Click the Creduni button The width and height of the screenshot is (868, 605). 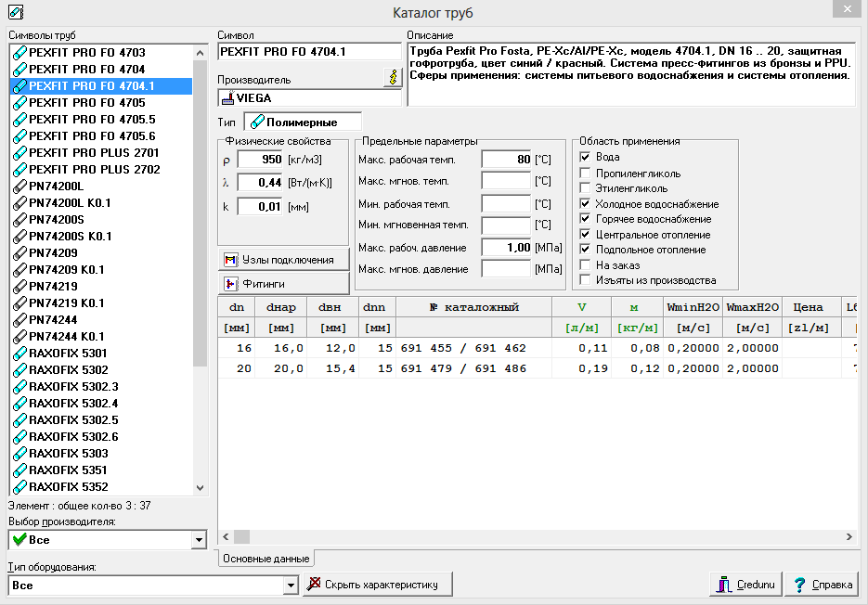[745, 585]
